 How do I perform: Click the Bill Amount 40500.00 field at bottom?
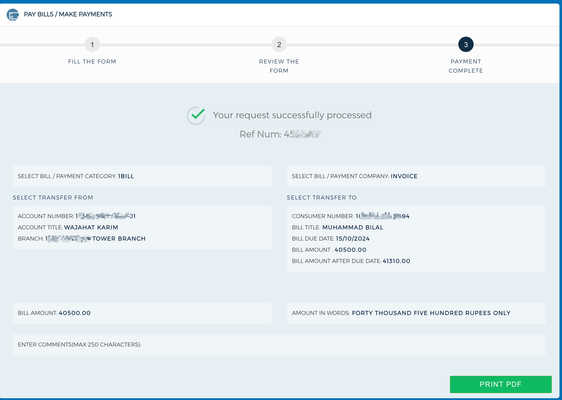pos(142,313)
